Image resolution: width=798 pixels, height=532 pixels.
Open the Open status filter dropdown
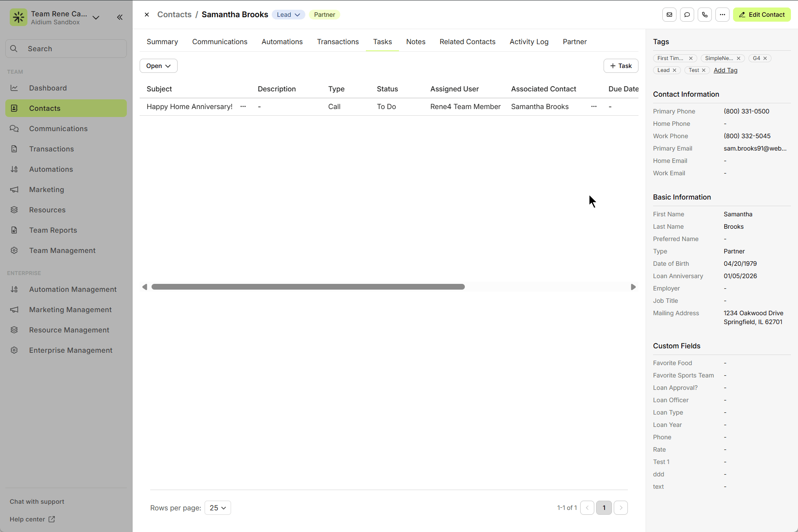point(158,65)
